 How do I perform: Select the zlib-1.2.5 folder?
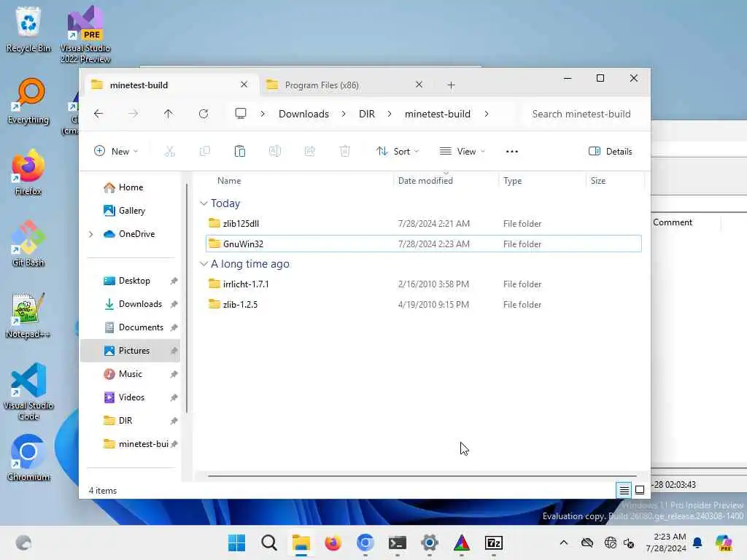point(424,304)
